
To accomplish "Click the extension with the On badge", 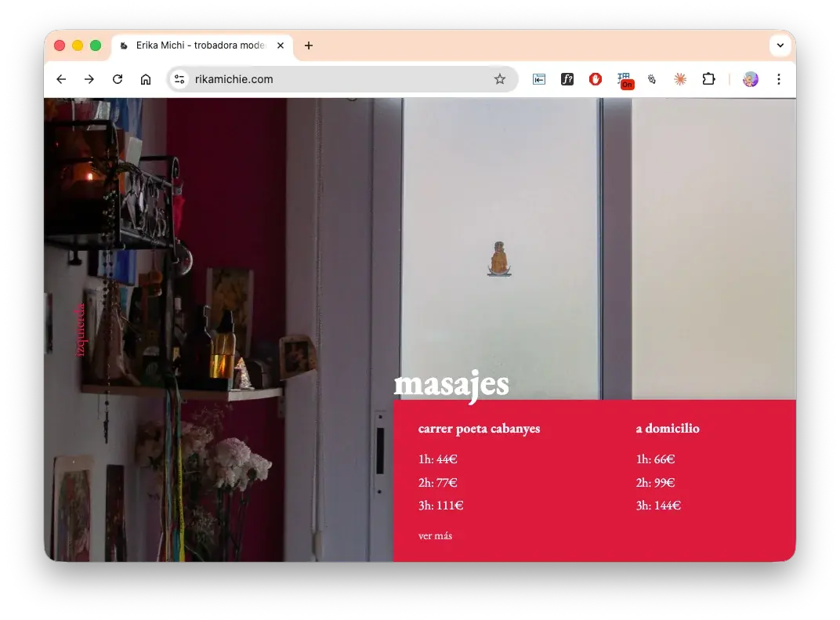I will 625,81.
